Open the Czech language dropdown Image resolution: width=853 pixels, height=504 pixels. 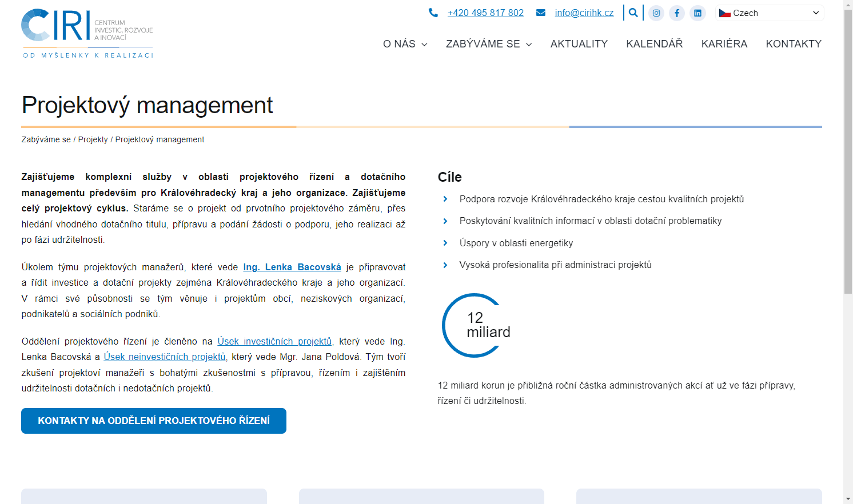pos(769,13)
